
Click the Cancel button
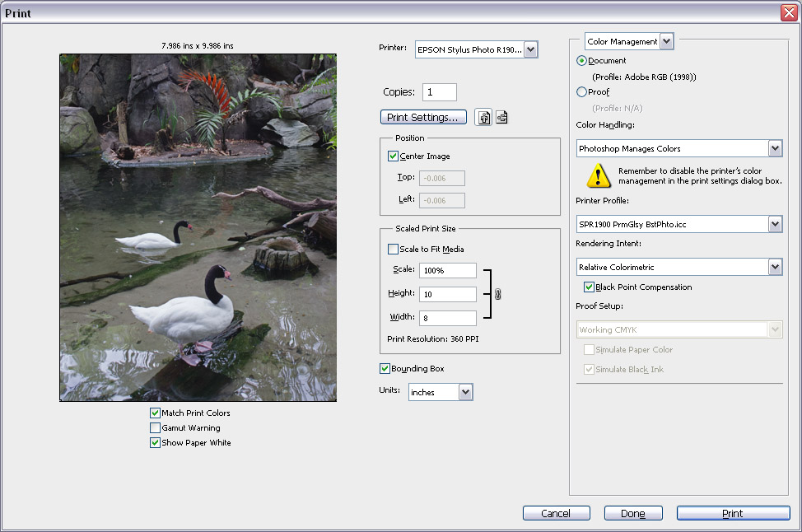557,513
